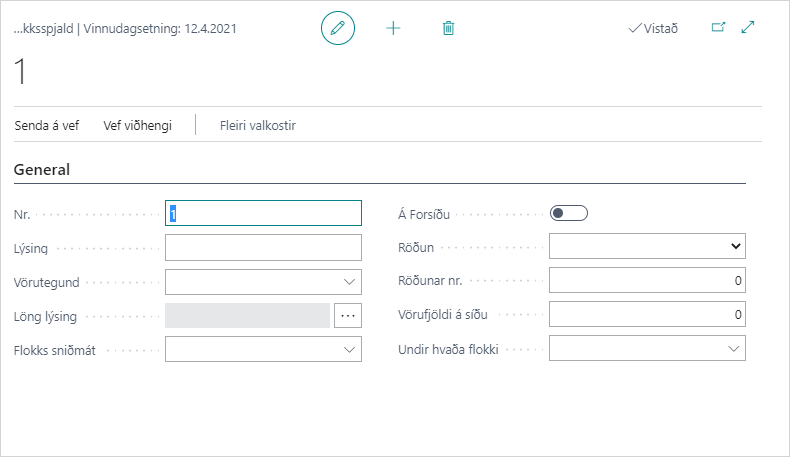790x457 pixels.
Task: Select the Vörufjöldi á síðu field
Action: [x=647, y=315]
